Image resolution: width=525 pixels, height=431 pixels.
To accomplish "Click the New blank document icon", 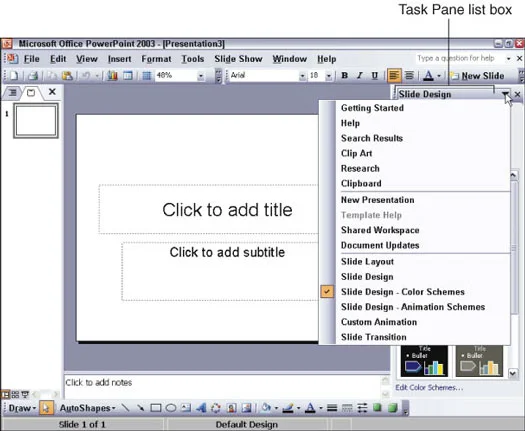I will [14, 76].
